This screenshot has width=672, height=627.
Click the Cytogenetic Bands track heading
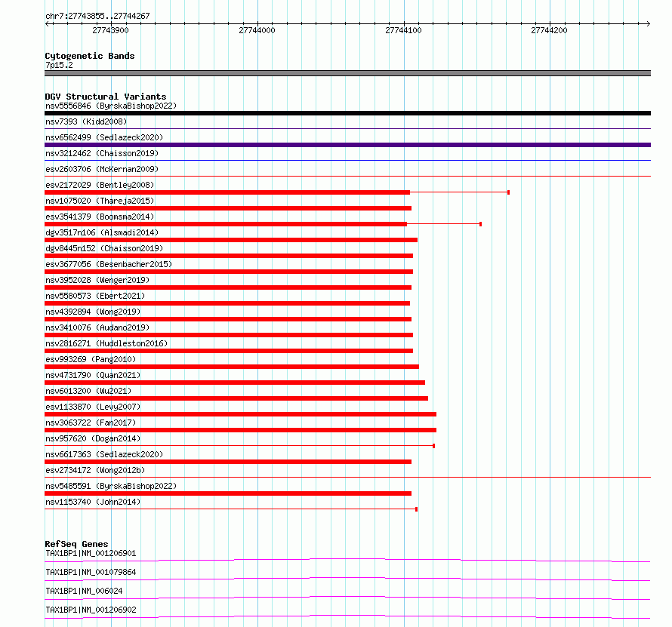[x=90, y=56]
